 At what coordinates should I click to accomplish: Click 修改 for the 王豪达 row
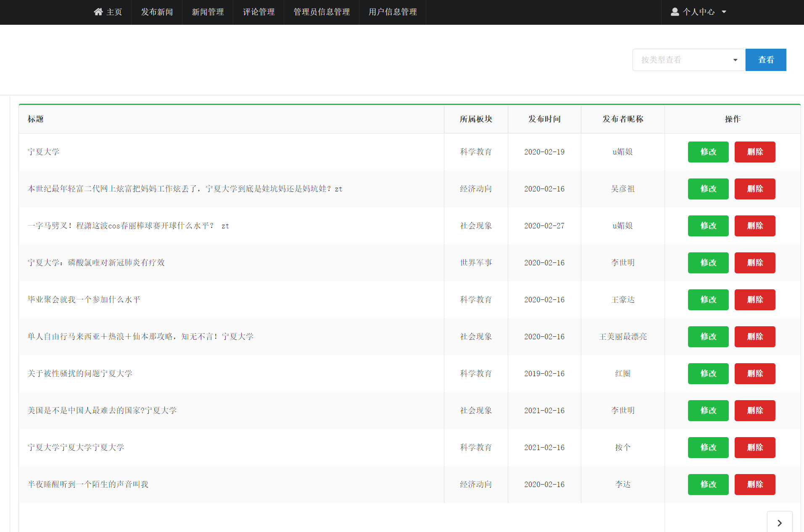(x=708, y=300)
